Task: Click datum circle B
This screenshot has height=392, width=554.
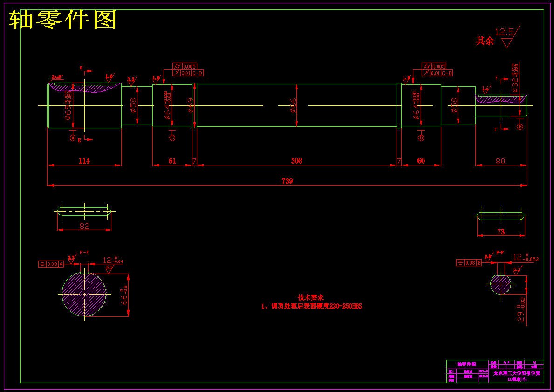Action: 520,126
